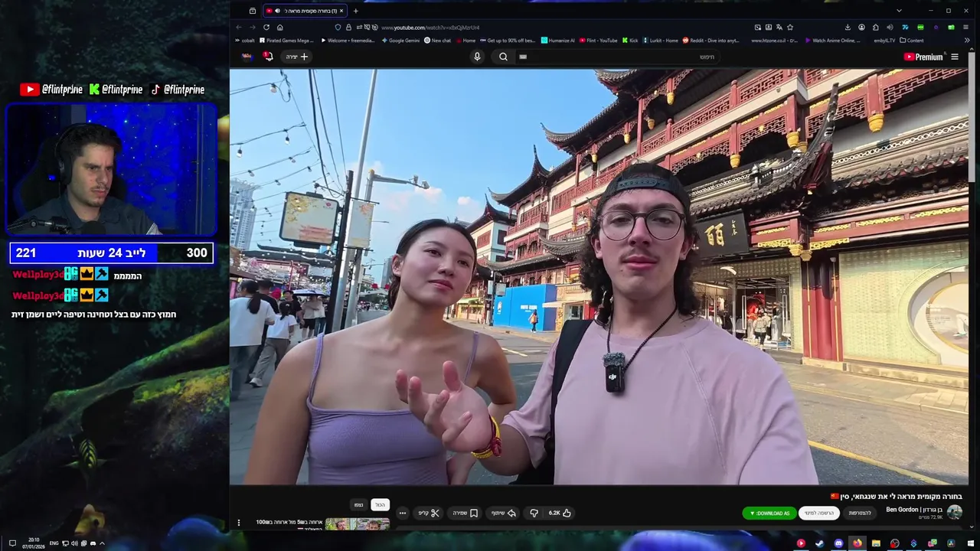
Task: Click the youtube.com address bar URL
Action: click(x=430, y=28)
